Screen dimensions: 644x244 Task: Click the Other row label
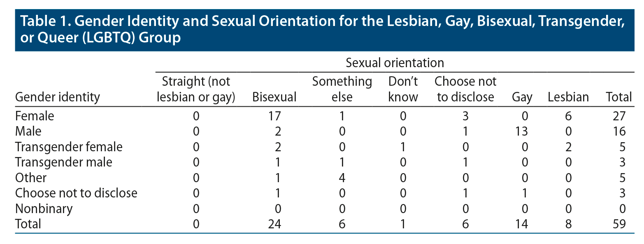31,178
